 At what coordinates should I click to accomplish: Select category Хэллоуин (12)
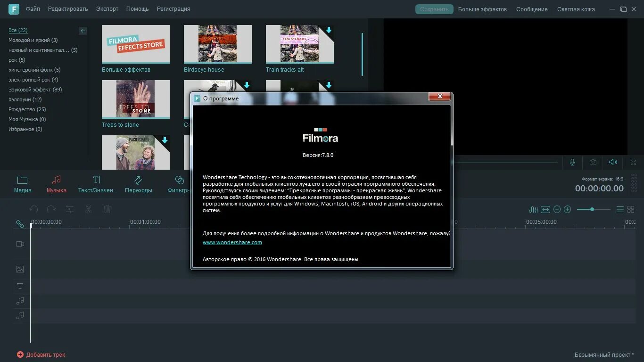25,99
